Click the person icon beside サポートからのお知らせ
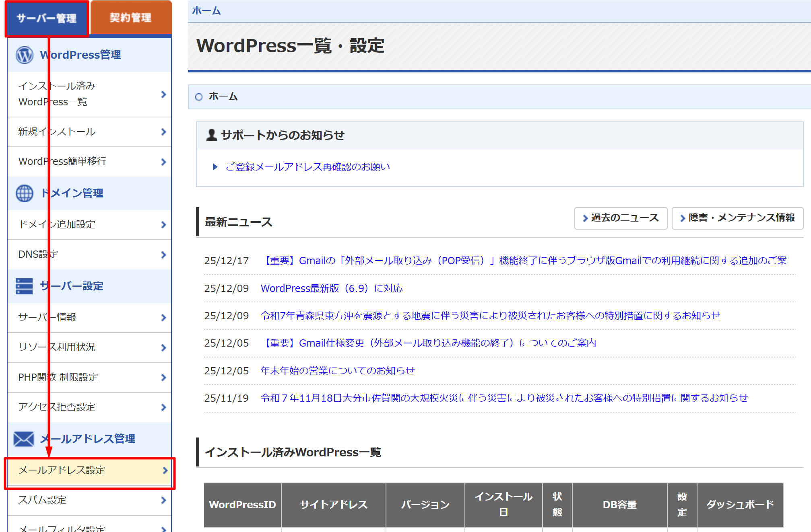This screenshot has width=811, height=532. coord(211,135)
